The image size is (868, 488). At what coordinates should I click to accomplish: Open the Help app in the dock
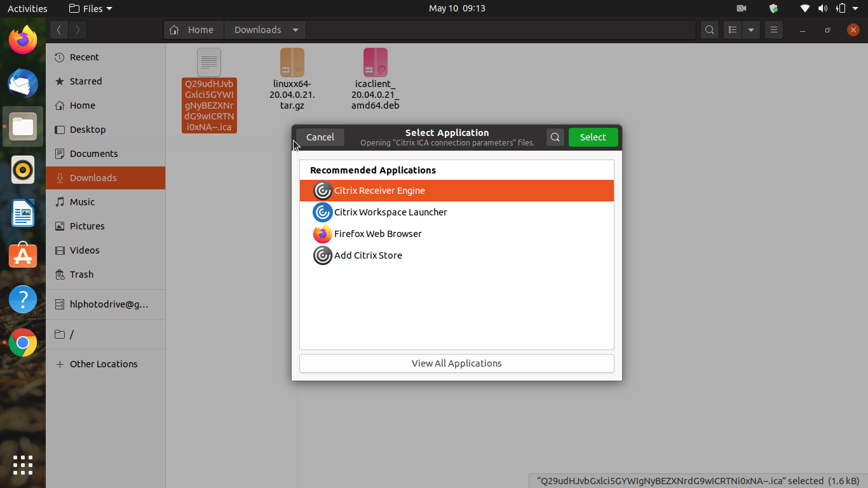click(x=23, y=299)
